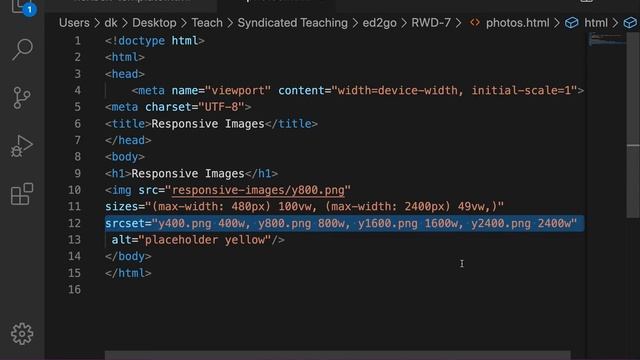Click line number 4 in gutter
The image size is (640, 360).
pos(78,90)
